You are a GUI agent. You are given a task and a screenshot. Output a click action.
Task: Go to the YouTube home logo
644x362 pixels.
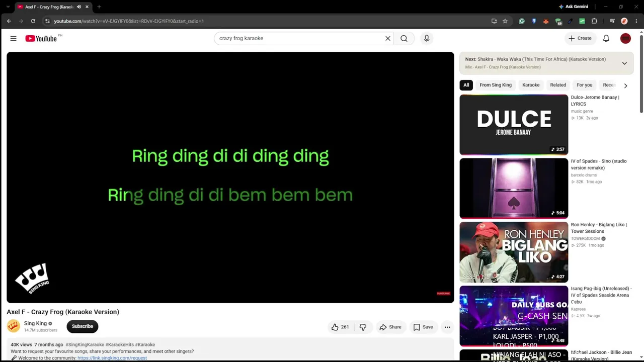(x=41, y=38)
